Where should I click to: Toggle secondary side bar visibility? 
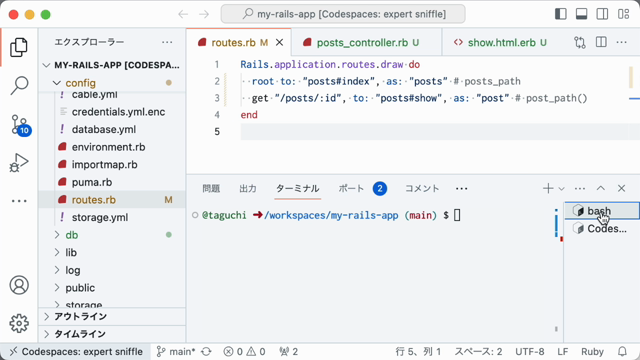602,14
